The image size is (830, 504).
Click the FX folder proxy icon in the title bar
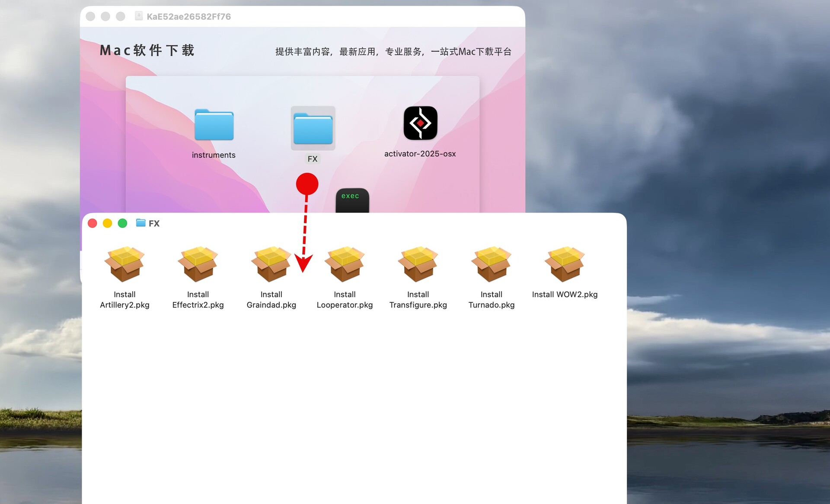tap(140, 223)
